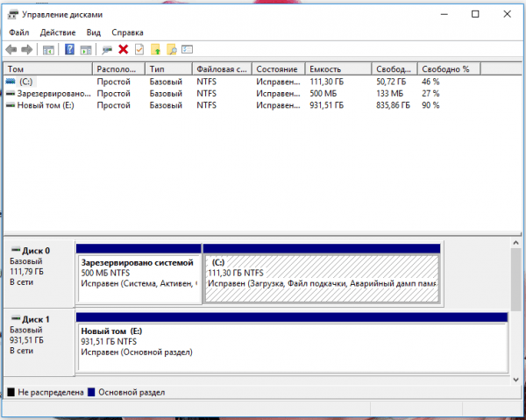Viewport: 526px width, 420px height.
Task: Click the 931,51 ГБ capacity cell in list
Action: tap(326, 105)
